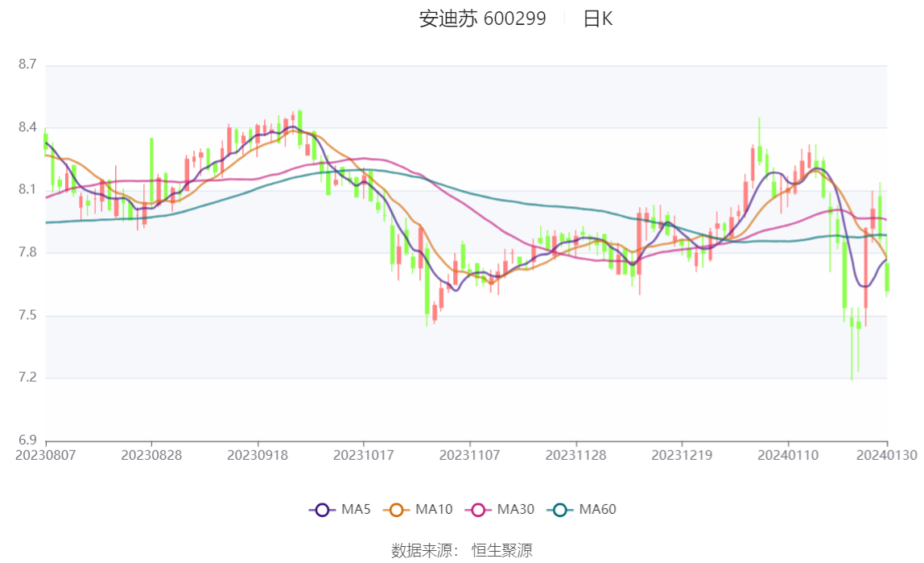Click the 20231128 date axis label
The height and width of the screenshot is (563, 924).
coord(575,456)
